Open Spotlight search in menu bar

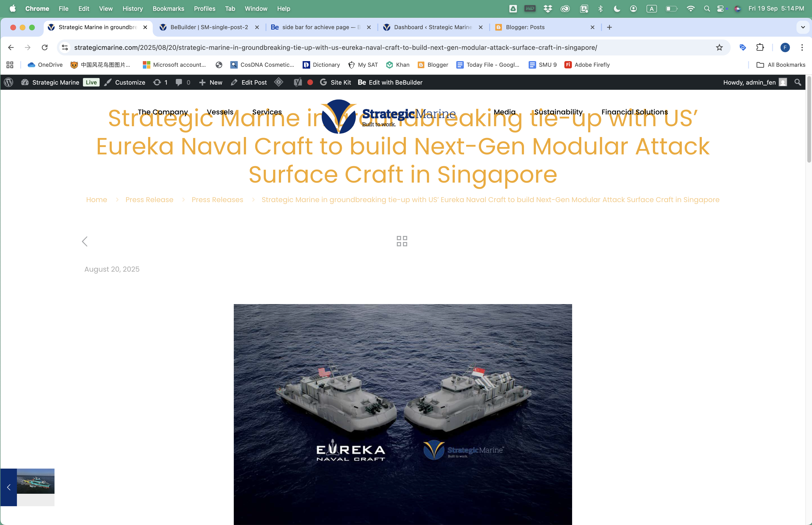(x=707, y=8)
